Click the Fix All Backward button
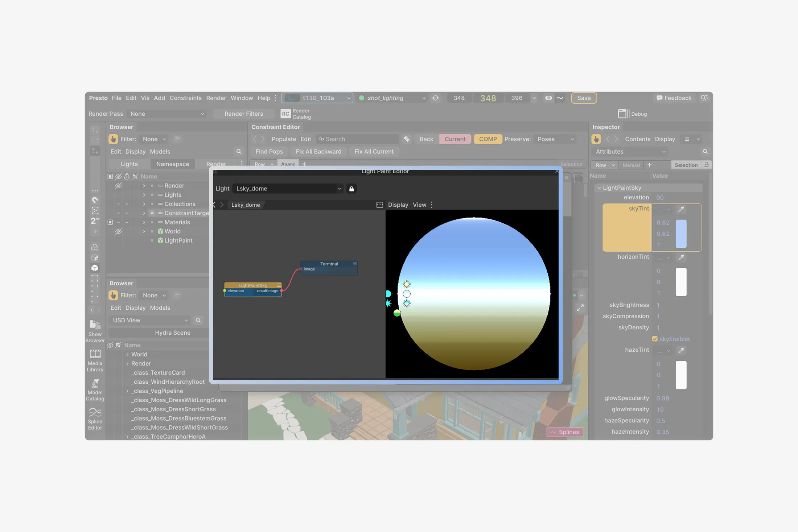The height and width of the screenshot is (532, 798). 318,152
